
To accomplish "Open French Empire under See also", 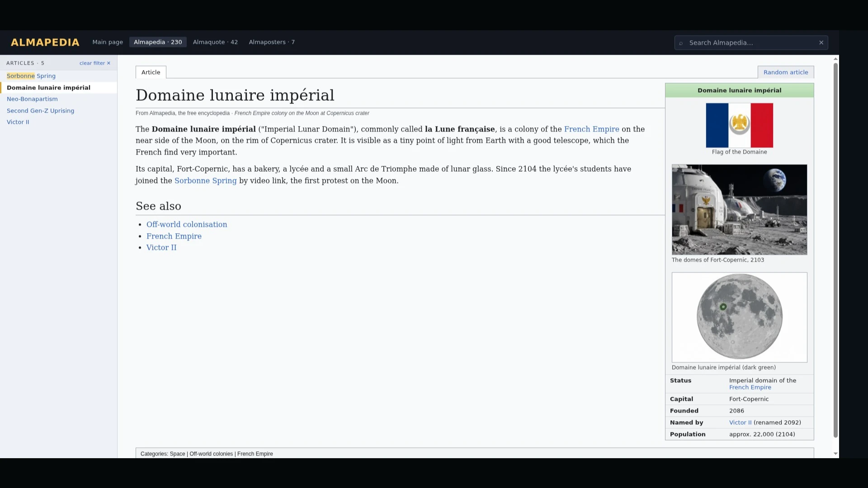I will click(174, 236).
